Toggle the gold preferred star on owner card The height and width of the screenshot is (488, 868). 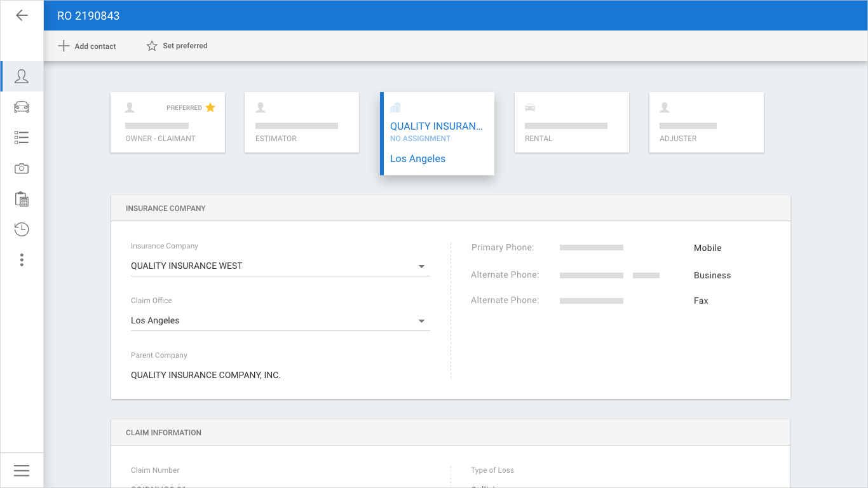point(210,107)
